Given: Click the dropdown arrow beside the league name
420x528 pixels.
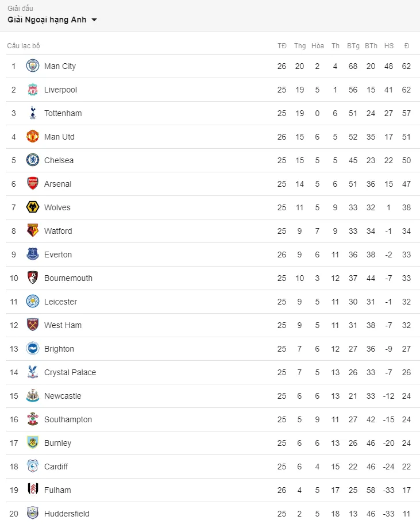Looking at the screenshot, I should [x=94, y=20].
